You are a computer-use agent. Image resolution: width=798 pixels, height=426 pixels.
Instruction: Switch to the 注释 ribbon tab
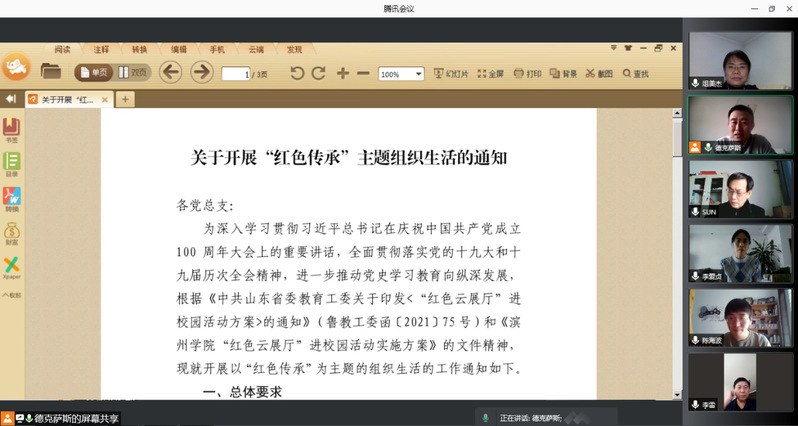coord(101,49)
